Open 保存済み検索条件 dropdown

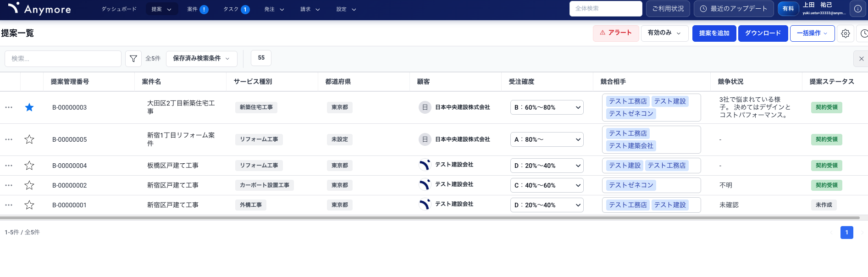point(201,59)
